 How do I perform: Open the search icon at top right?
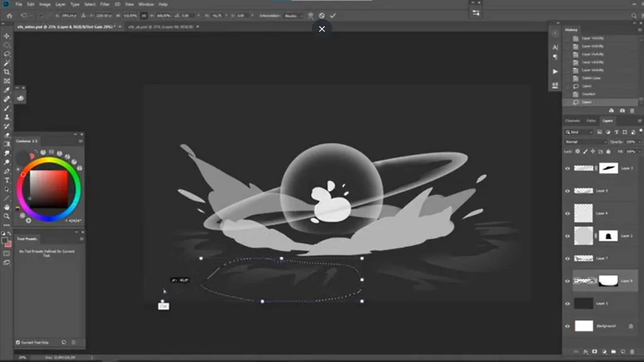(634, 16)
